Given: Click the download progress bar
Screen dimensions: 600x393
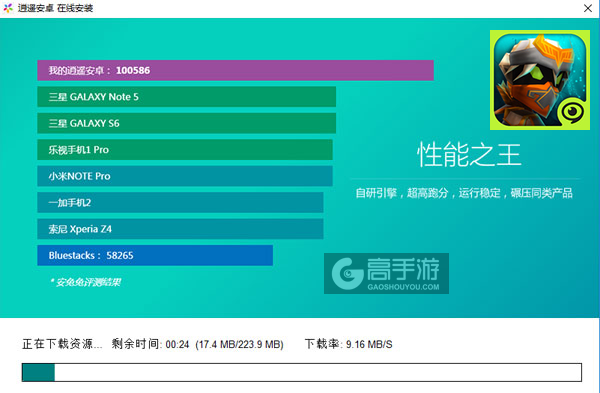Looking at the screenshot, I should coord(302,372).
